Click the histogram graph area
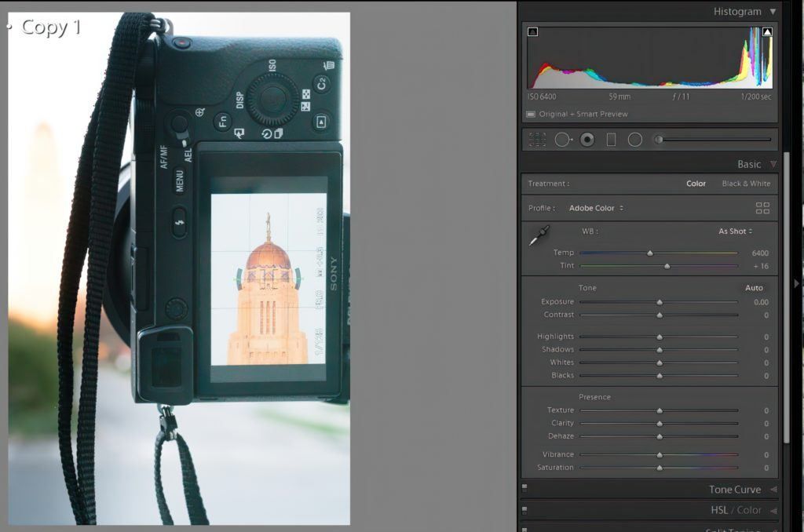Viewport: 804px width, 532px height. [x=649, y=57]
